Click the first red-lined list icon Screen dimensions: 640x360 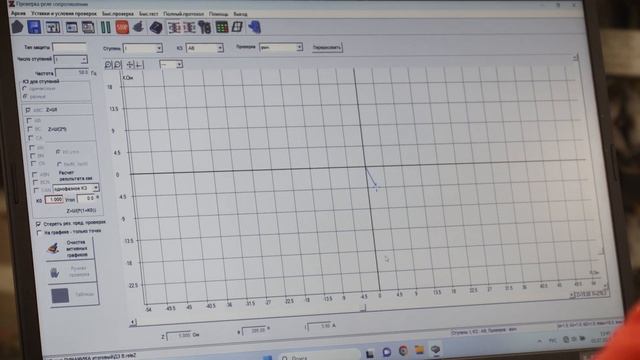(x=174, y=28)
